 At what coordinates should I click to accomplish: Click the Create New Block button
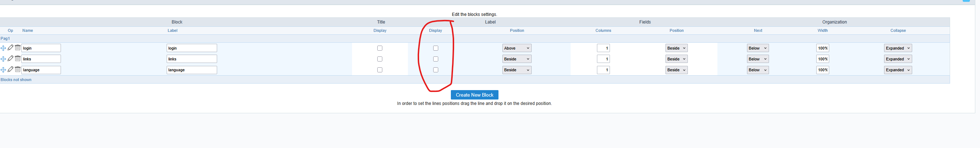(474, 95)
